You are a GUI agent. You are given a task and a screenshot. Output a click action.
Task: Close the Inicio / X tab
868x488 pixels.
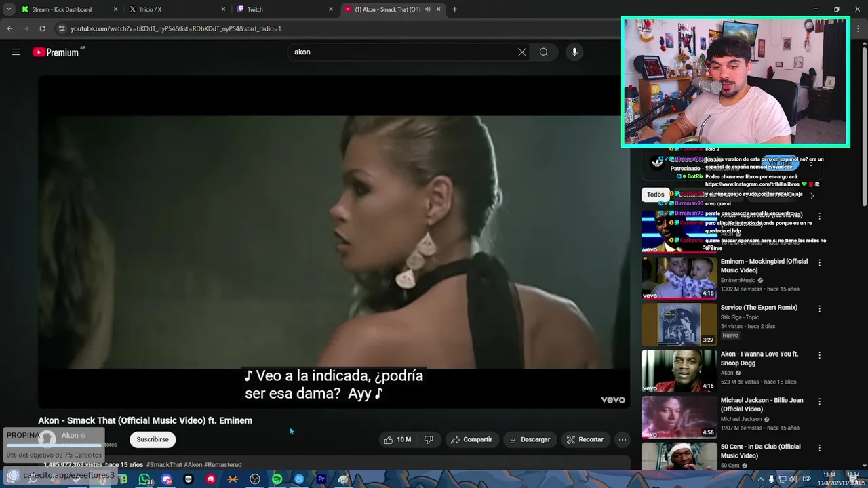click(224, 9)
